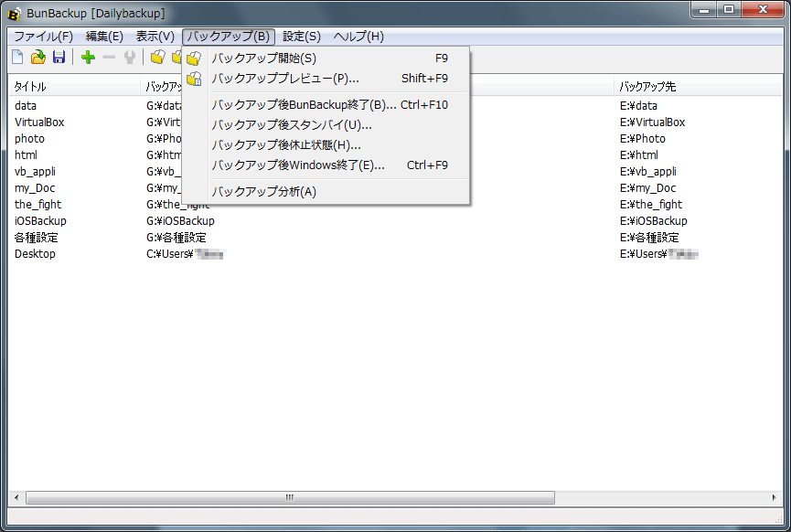Image resolution: width=791 pixels, height=532 pixels.
Task: Select バックアップ後スタンバイ(U)... entry
Action: coord(326,125)
